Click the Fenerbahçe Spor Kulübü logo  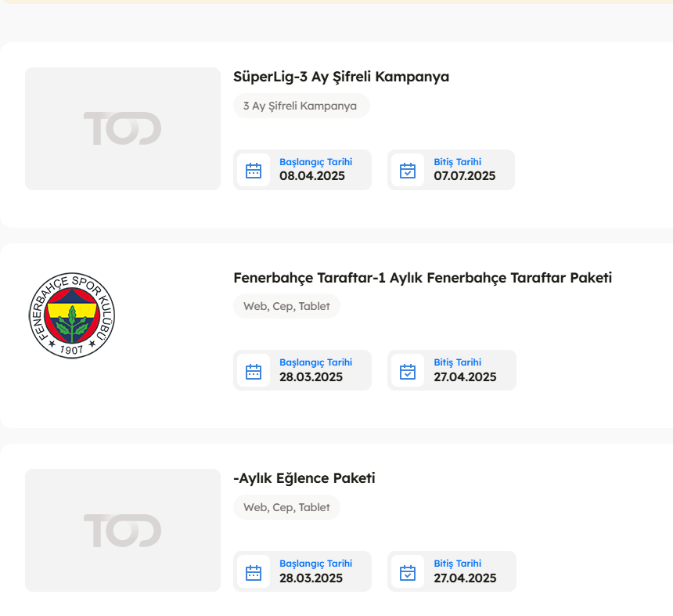coord(71,316)
